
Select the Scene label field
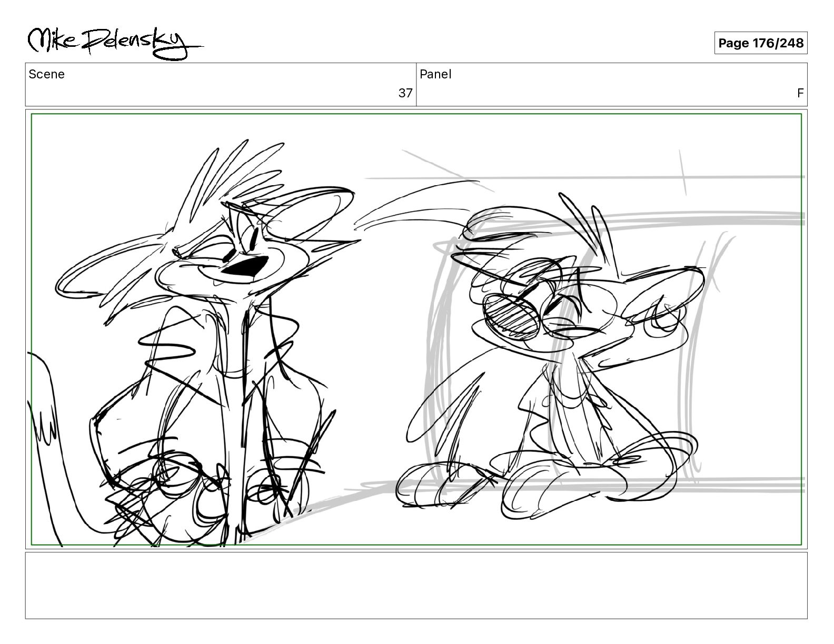click(x=221, y=84)
